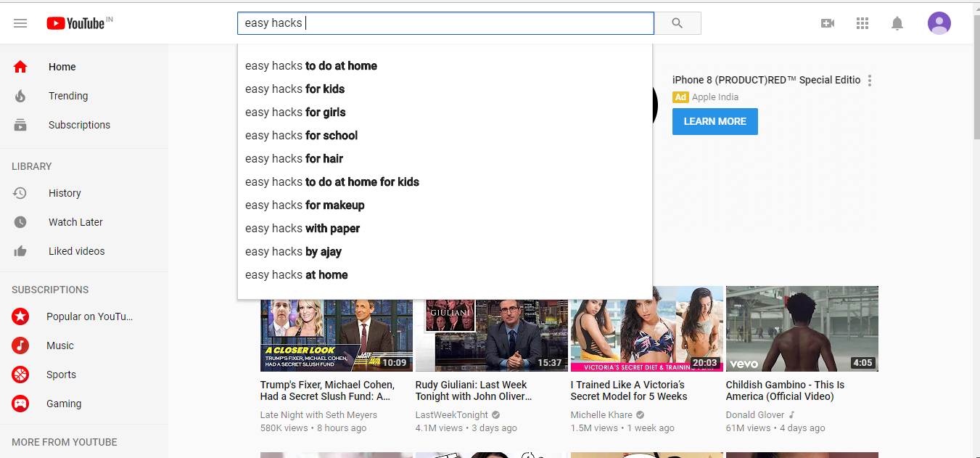980x458 pixels.
Task: Click the Popular on YouTube channel icon
Action: click(x=20, y=316)
